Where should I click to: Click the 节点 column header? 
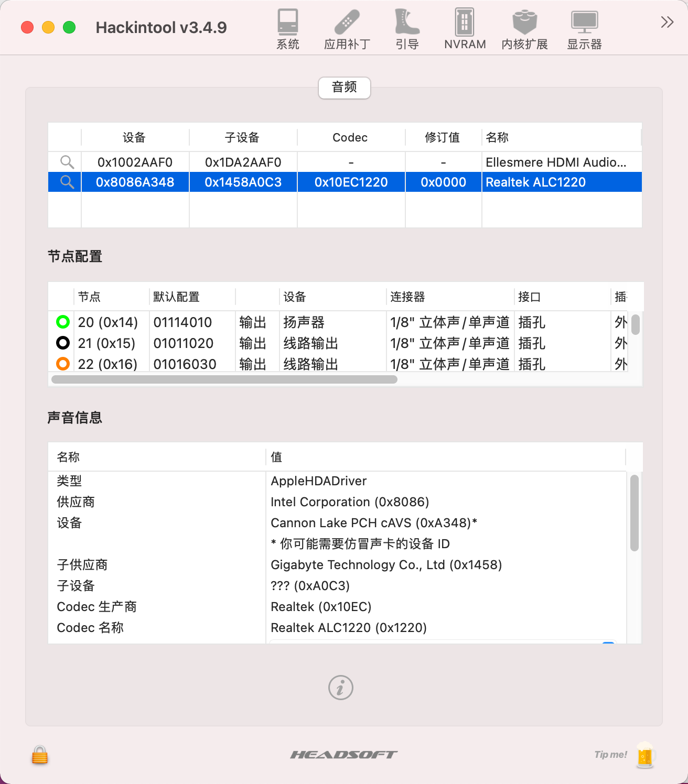(111, 297)
